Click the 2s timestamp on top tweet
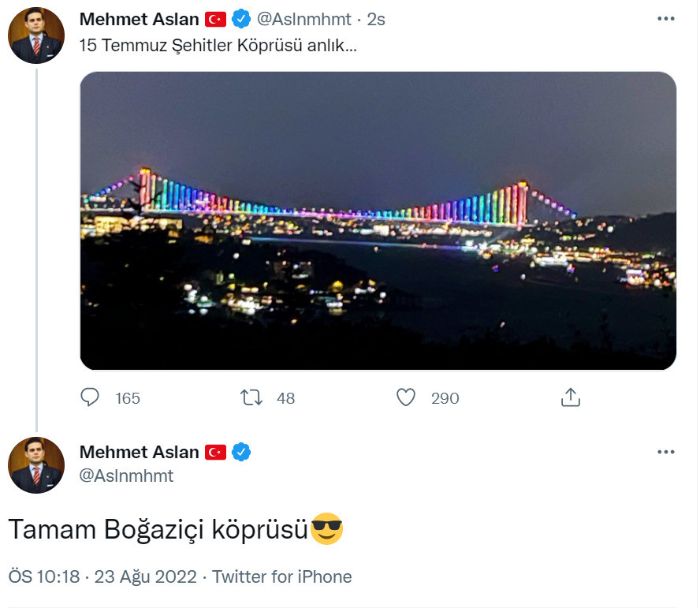Viewport: 700px width, 608px height. coord(376,20)
